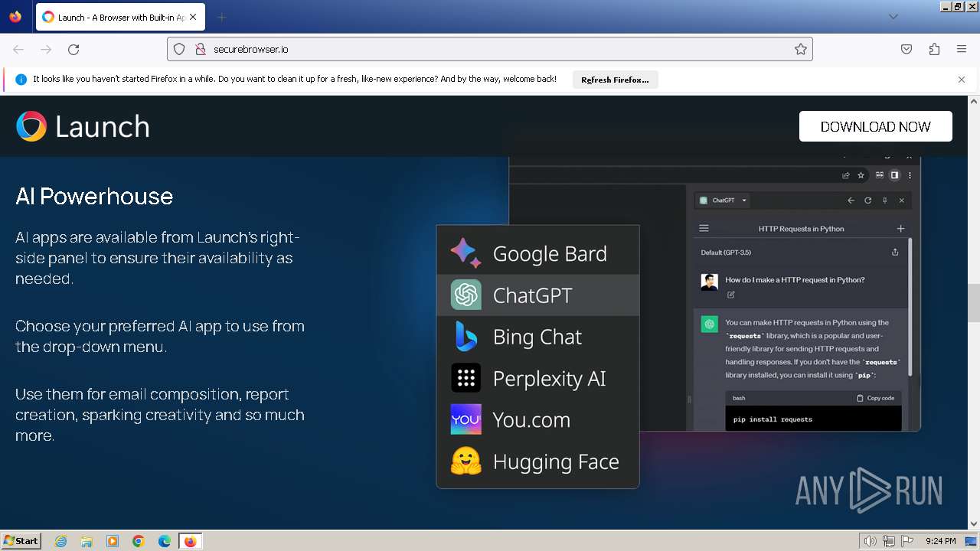Viewport: 980px width, 551px height.
Task: Click Copy code in the code block
Action: (x=875, y=398)
